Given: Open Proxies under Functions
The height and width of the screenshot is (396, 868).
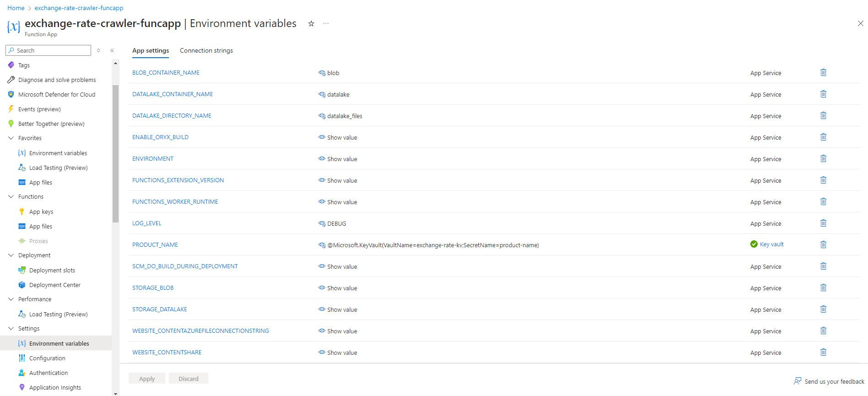Looking at the screenshot, I should 38,241.
